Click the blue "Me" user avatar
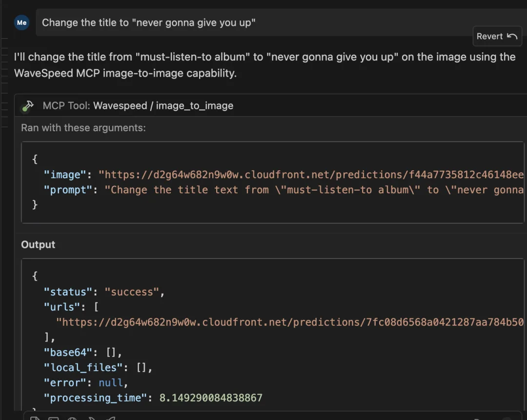 tap(21, 22)
